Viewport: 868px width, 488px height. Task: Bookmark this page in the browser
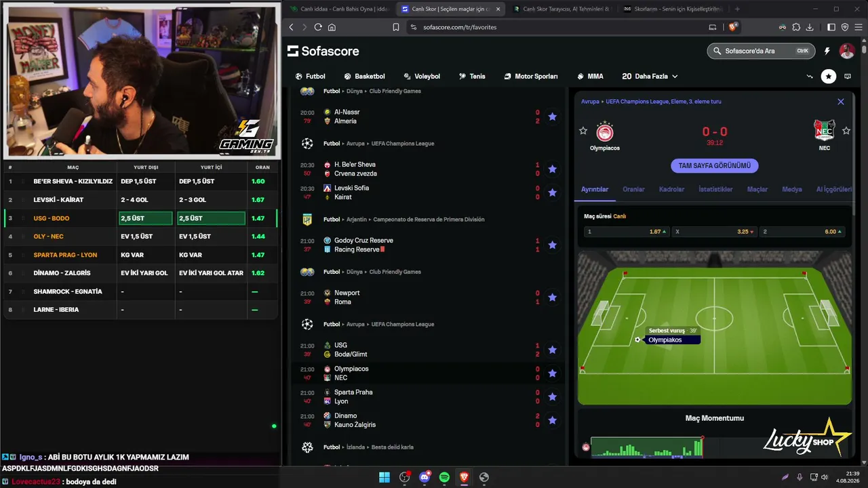(x=396, y=27)
